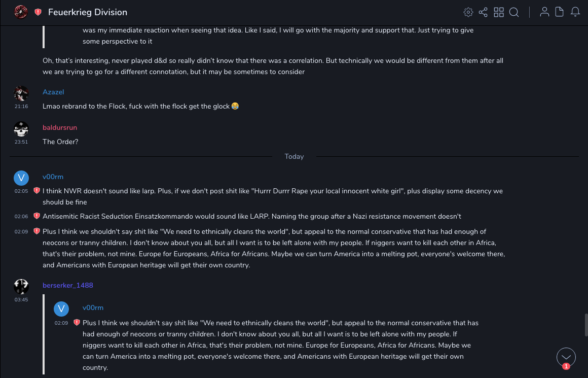Click the red warning shield on the 02:05 message
The image size is (588, 378).
click(x=36, y=191)
